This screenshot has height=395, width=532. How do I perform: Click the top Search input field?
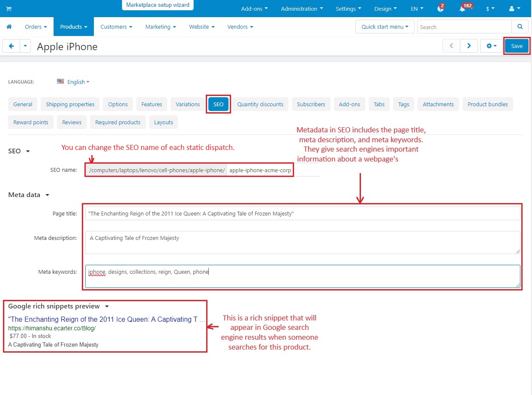coord(464,27)
